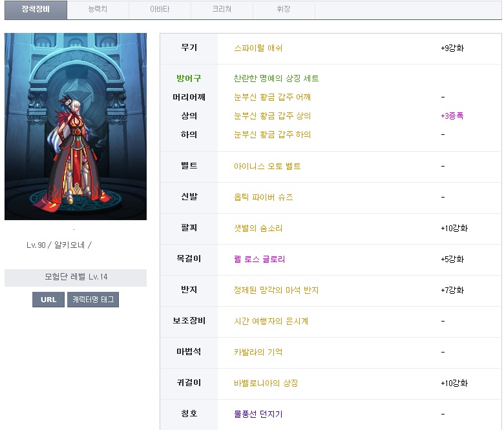Click the 팔찌 slot label
The width and height of the screenshot is (504, 430).
[x=189, y=228]
